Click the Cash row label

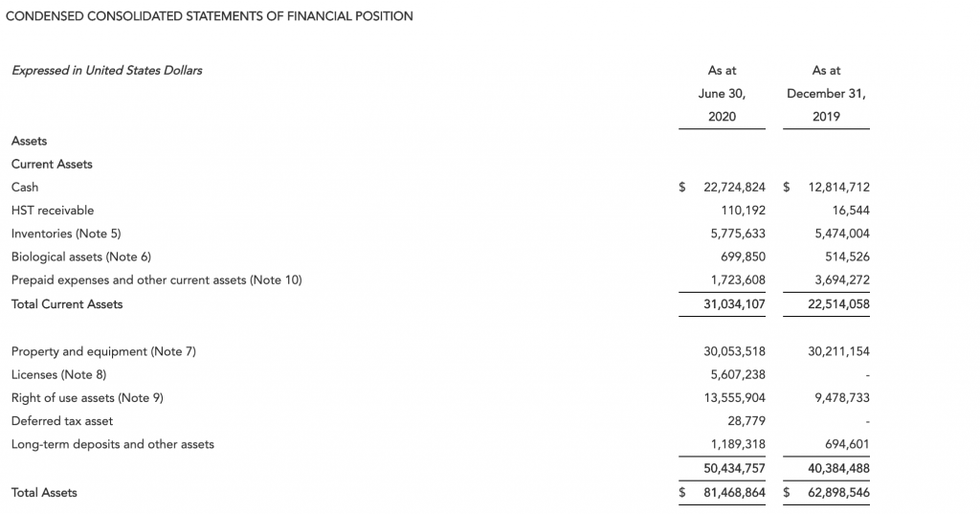click(25, 187)
